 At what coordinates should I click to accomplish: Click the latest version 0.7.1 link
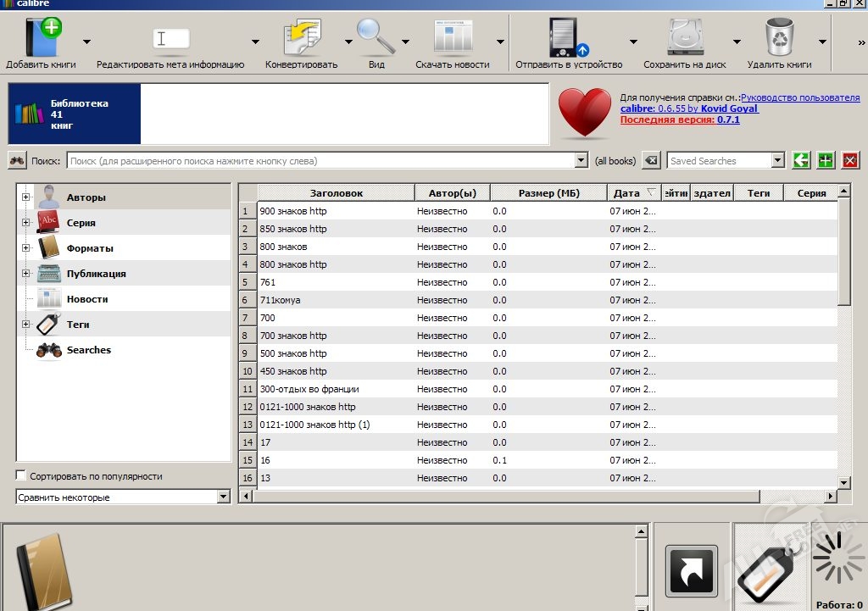point(728,119)
